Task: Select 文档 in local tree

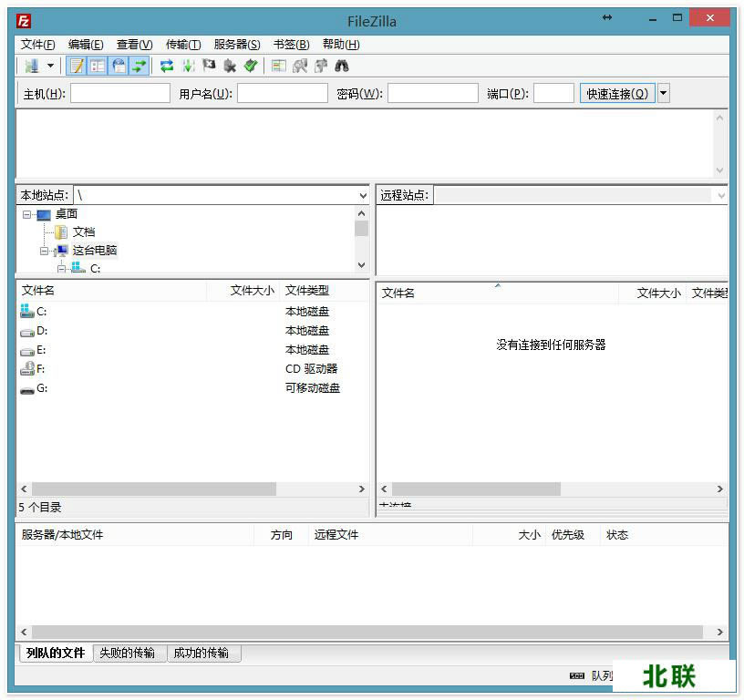Action: 84,232
